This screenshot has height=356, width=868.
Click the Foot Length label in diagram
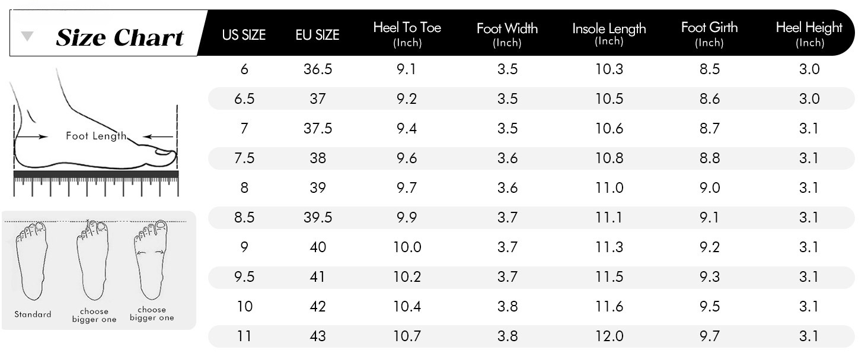click(96, 136)
